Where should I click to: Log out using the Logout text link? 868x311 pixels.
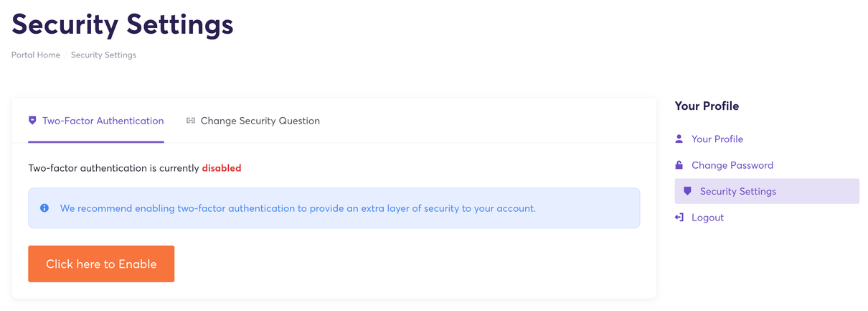click(x=707, y=218)
